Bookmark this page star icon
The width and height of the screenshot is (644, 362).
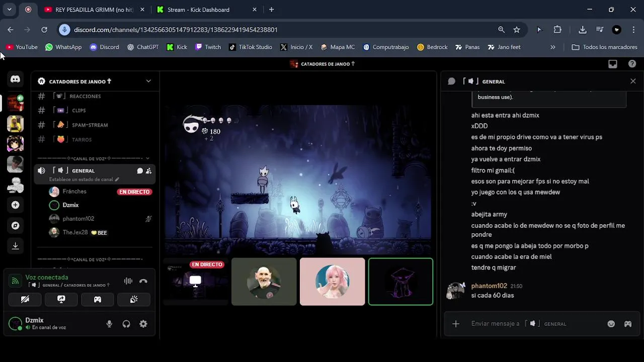(517, 30)
